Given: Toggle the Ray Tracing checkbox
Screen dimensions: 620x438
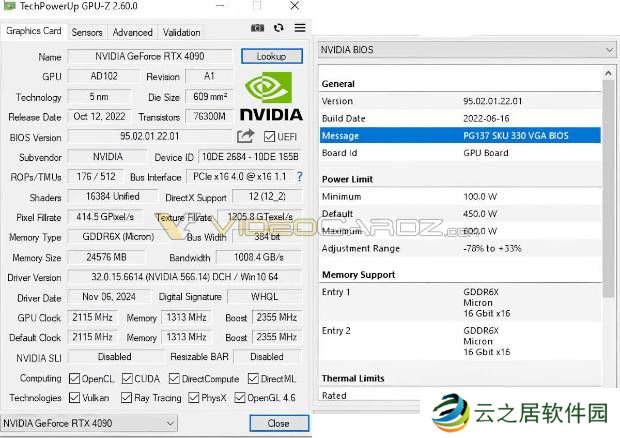Looking at the screenshot, I should point(125,397).
